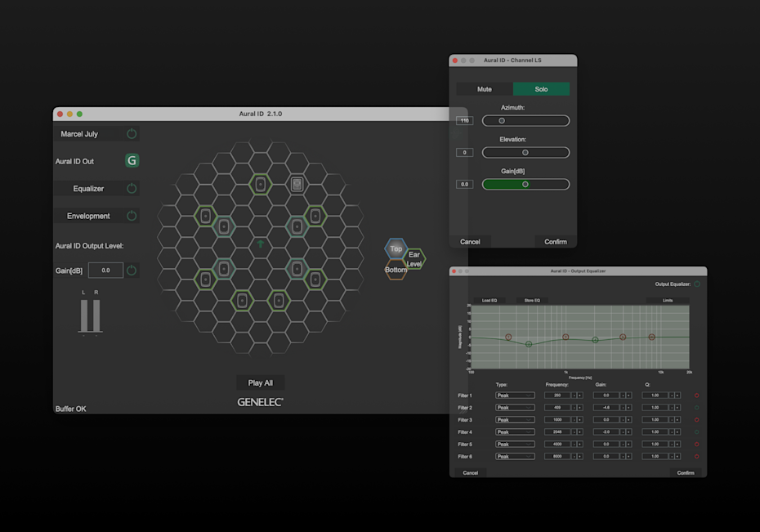Open the Filter 4 Type dropdown

click(x=515, y=431)
